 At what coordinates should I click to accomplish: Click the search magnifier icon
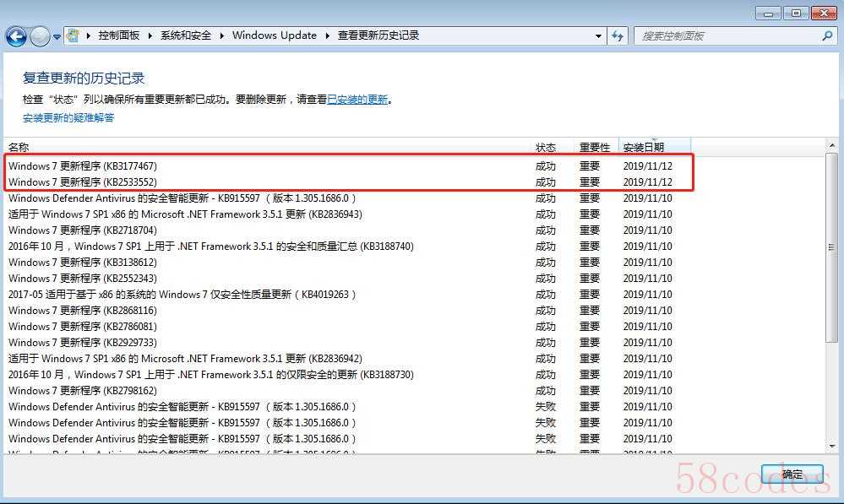[x=827, y=36]
